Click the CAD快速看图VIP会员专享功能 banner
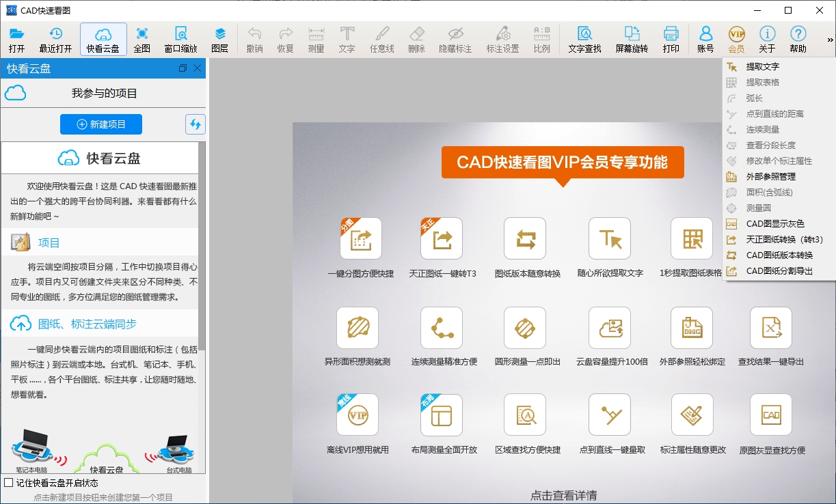This screenshot has width=836, height=504. (x=563, y=163)
